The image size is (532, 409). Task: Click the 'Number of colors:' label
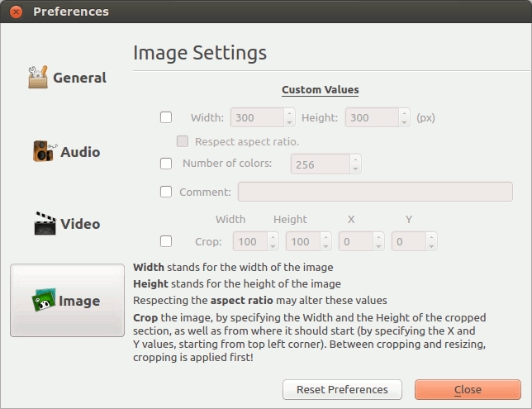pos(227,164)
